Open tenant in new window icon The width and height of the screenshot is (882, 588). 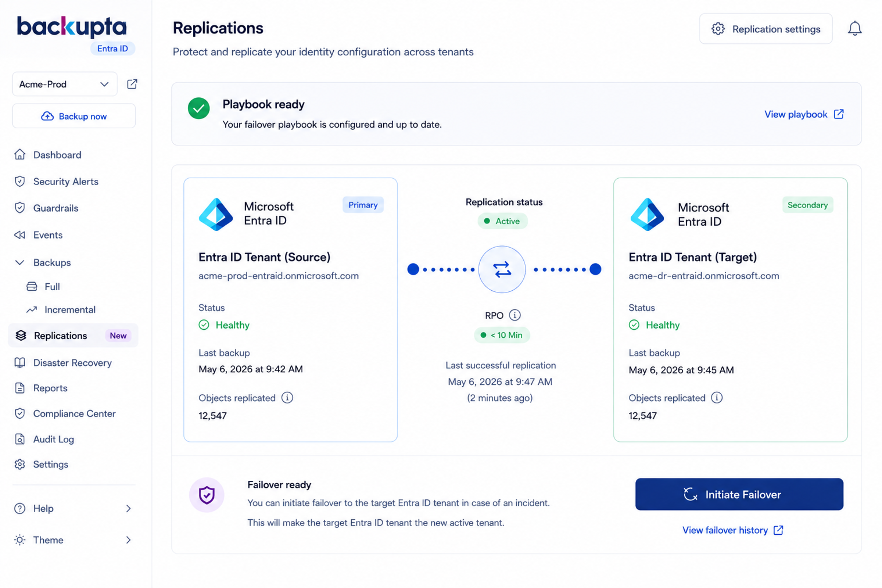click(132, 84)
